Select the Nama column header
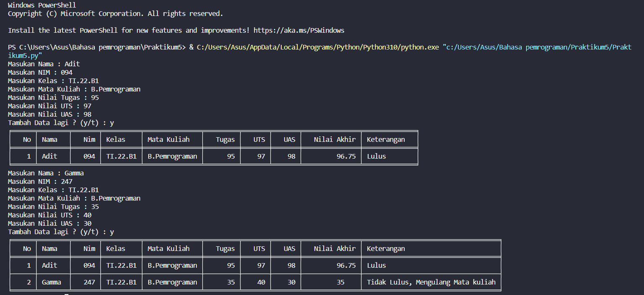Screen dimensions: 644x295 49,139
